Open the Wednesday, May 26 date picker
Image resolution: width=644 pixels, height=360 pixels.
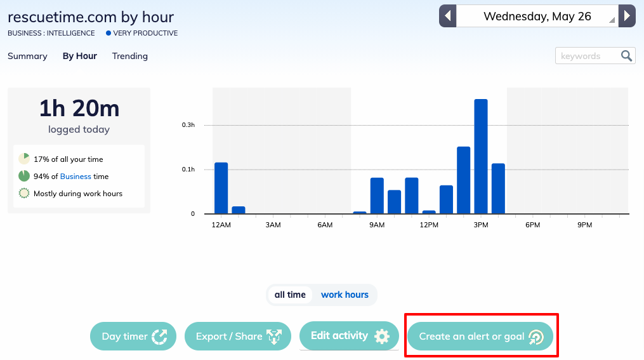click(x=537, y=16)
